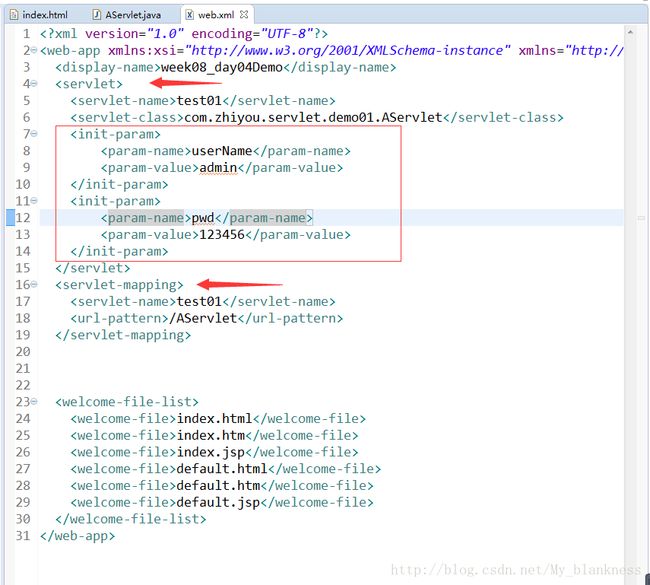Click the default.html welcome-file entry

click(222, 468)
